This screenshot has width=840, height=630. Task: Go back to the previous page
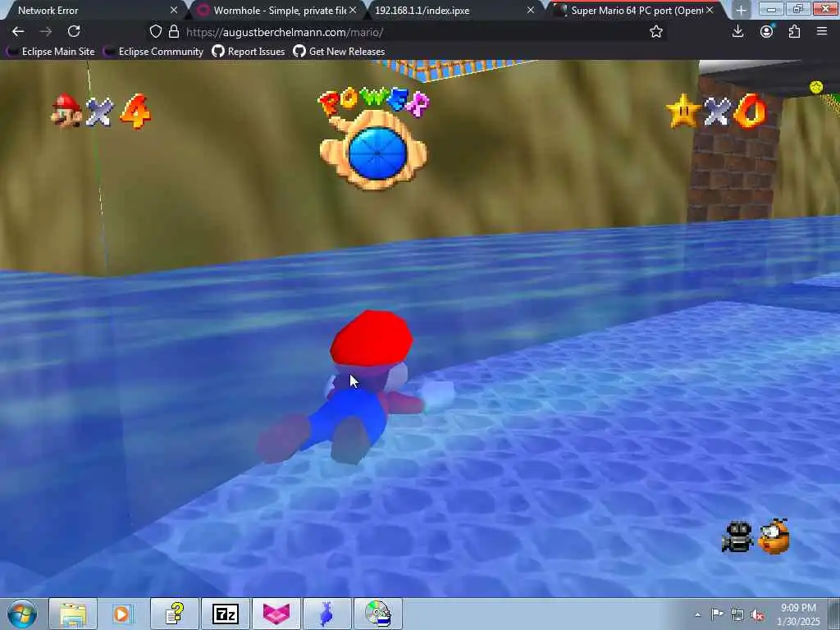click(18, 32)
